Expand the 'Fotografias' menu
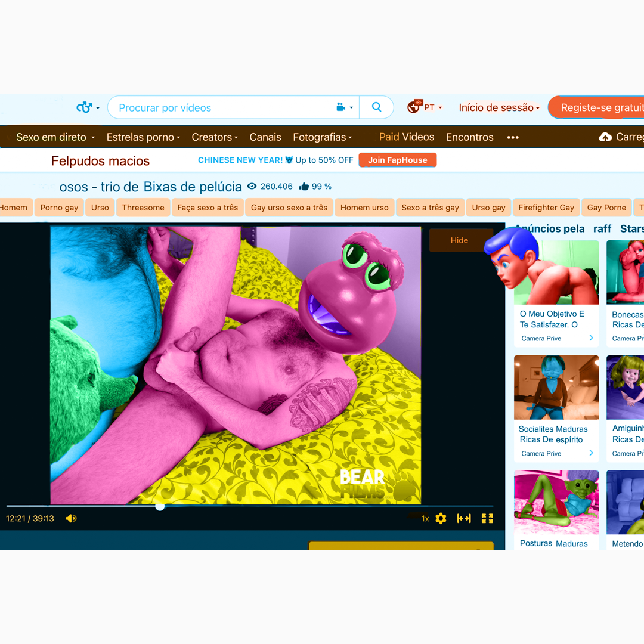 click(x=323, y=137)
